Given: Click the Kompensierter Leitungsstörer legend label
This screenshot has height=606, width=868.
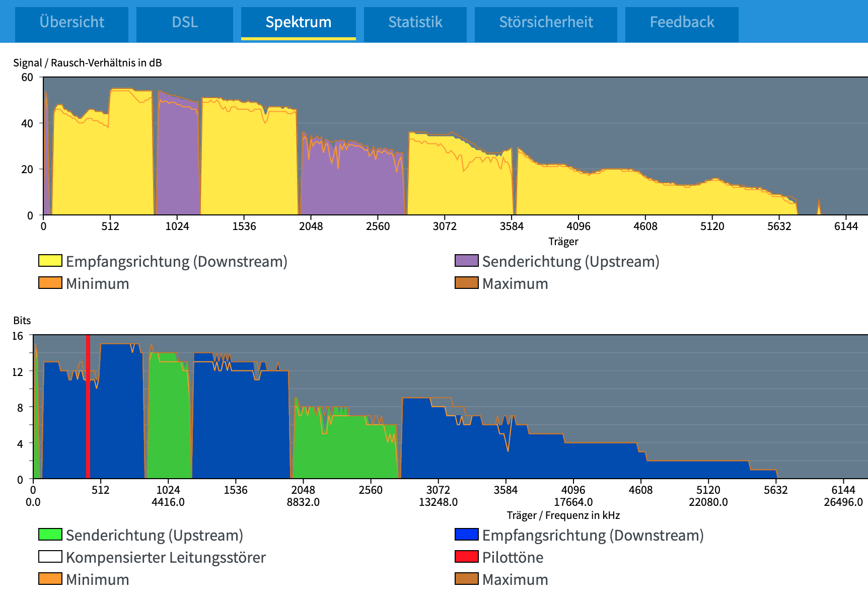Looking at the screenshot, I should (166, 557).
